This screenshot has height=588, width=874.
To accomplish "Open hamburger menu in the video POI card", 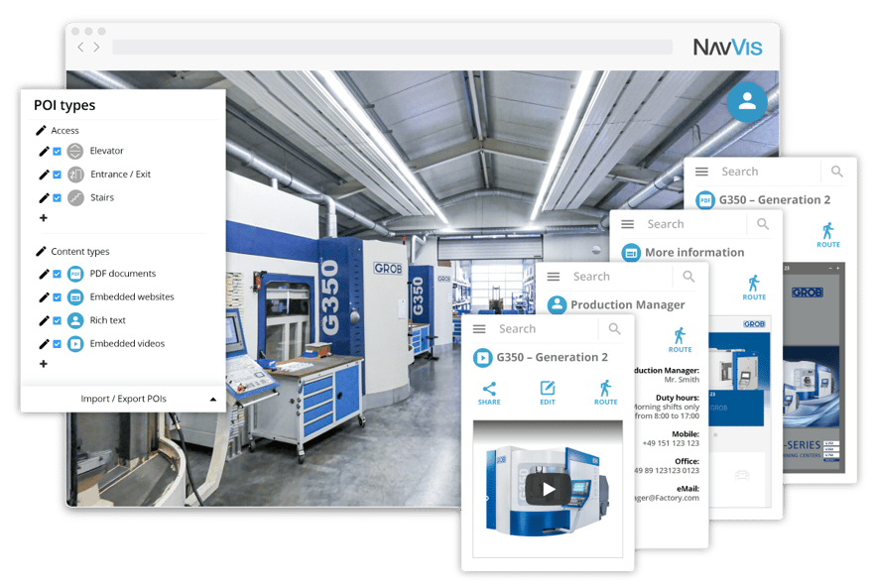I will (479, 329).
